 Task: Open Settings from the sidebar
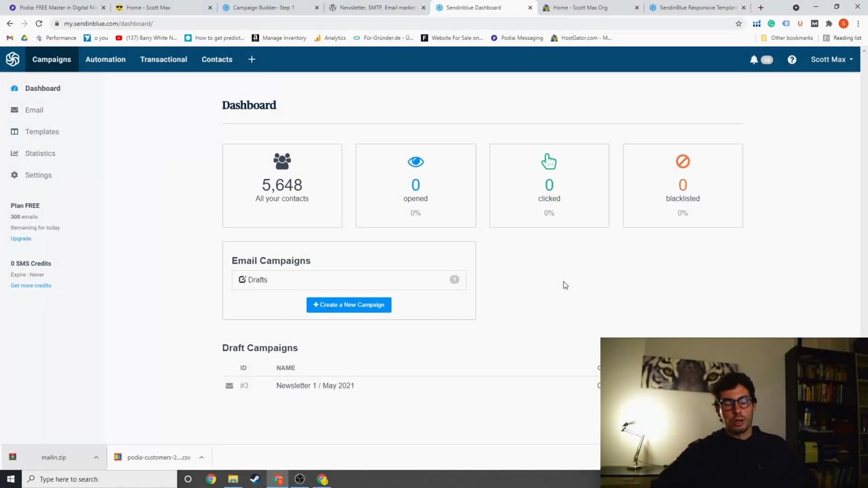tap(38, 175)
